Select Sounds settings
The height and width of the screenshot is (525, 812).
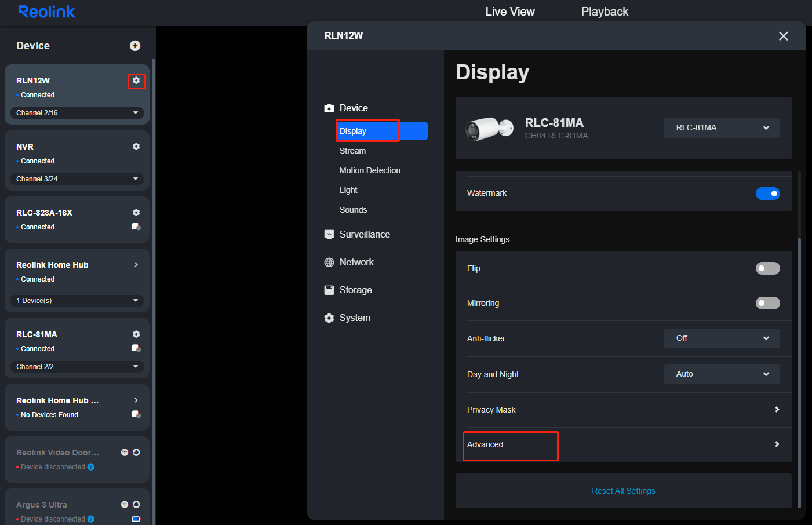click(353, 210)
